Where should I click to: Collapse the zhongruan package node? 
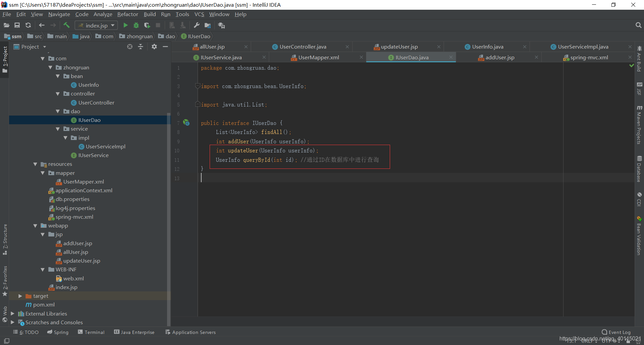(x=50, y=67)
